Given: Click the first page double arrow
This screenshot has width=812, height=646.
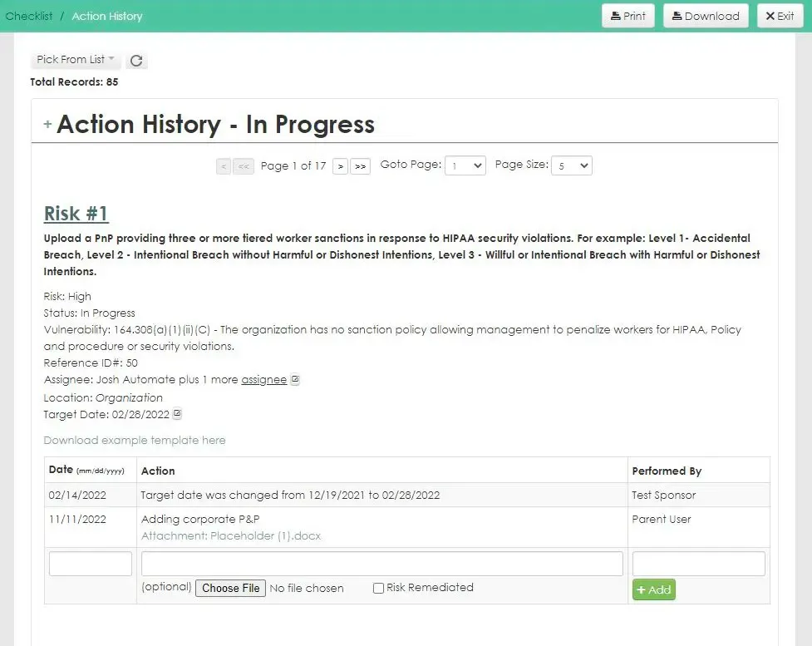Looking at the screenshot, I should [244, 166].
